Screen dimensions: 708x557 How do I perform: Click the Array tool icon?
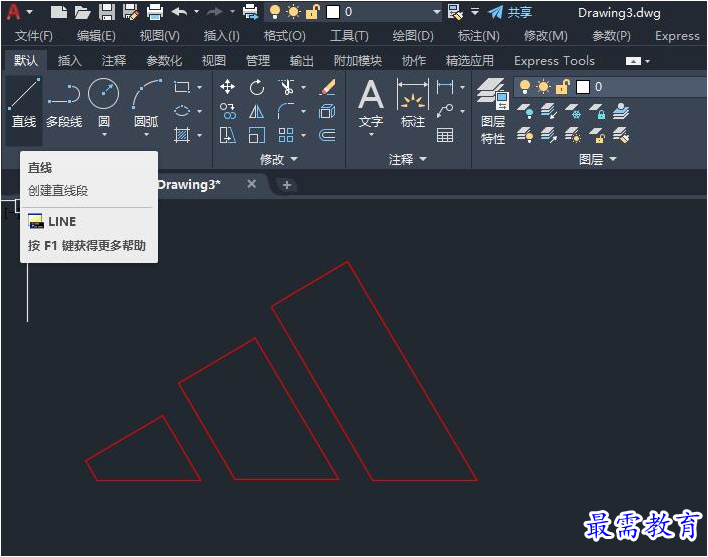click(x=286, y=135)
